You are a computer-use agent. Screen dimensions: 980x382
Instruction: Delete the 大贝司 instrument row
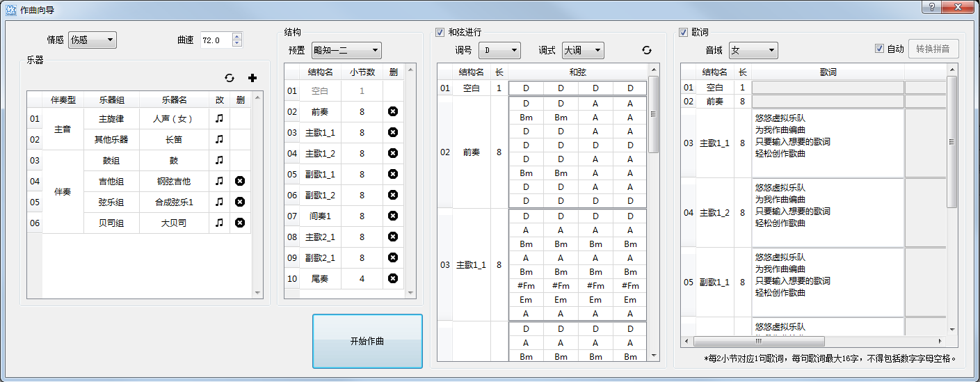(240, 223)
